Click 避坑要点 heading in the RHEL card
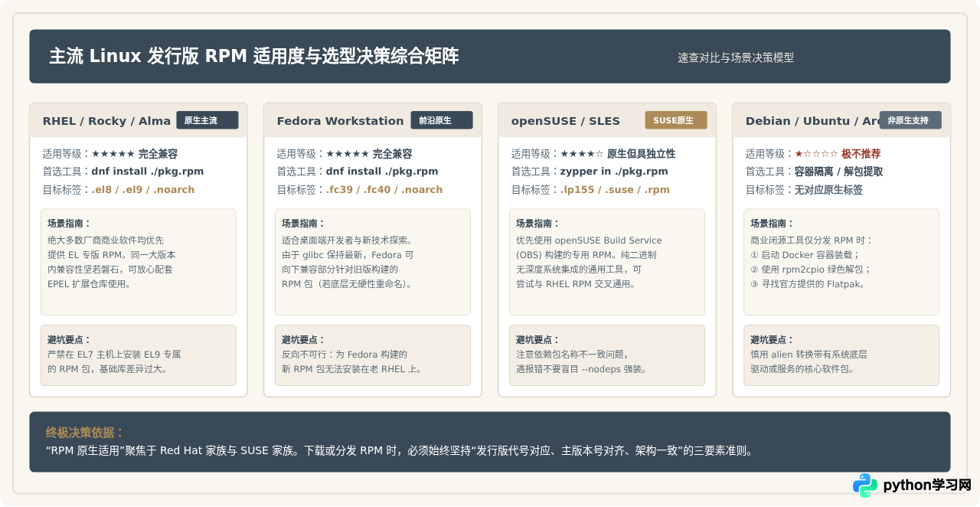 click(69, 340)
